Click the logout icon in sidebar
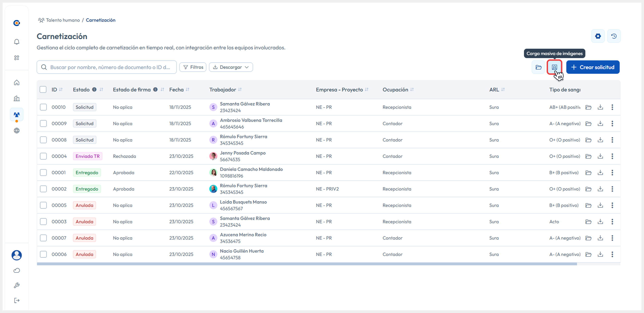 tap(16, 300)
